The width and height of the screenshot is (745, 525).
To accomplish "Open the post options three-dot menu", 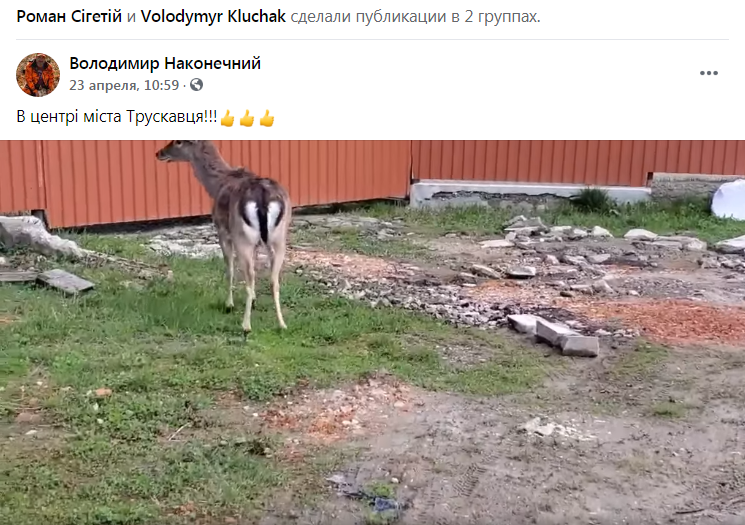I will click(x=708, y=73).
